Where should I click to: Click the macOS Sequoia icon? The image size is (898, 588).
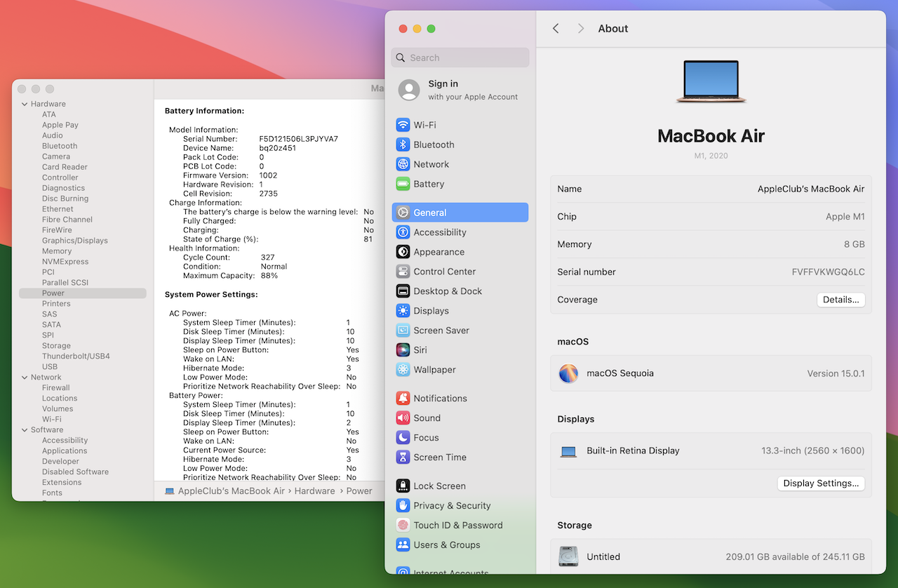point(568,373)
